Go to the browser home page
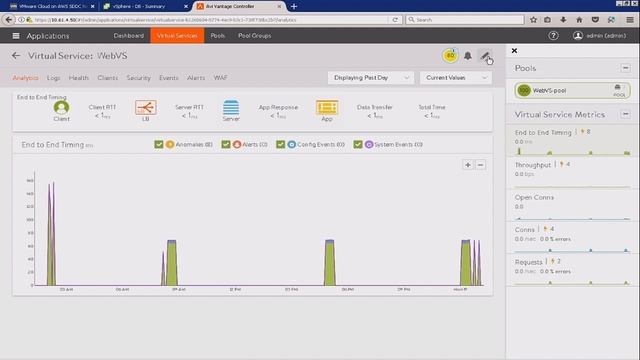 tap(579, 20)
